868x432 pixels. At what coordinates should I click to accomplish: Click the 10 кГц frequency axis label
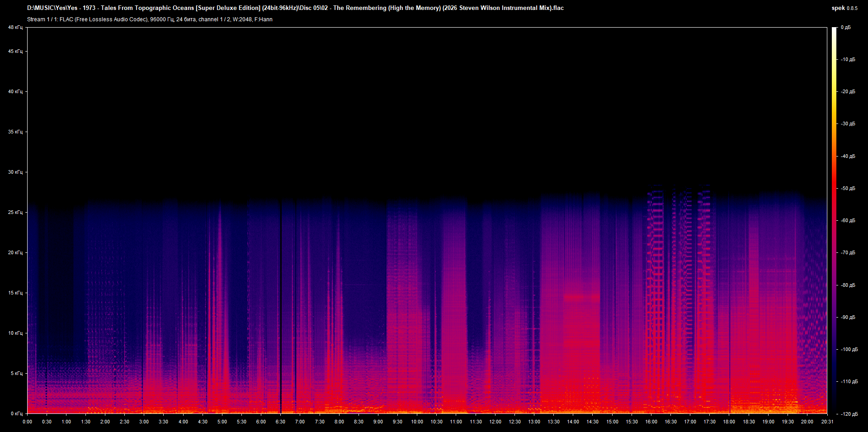(15, 333)
